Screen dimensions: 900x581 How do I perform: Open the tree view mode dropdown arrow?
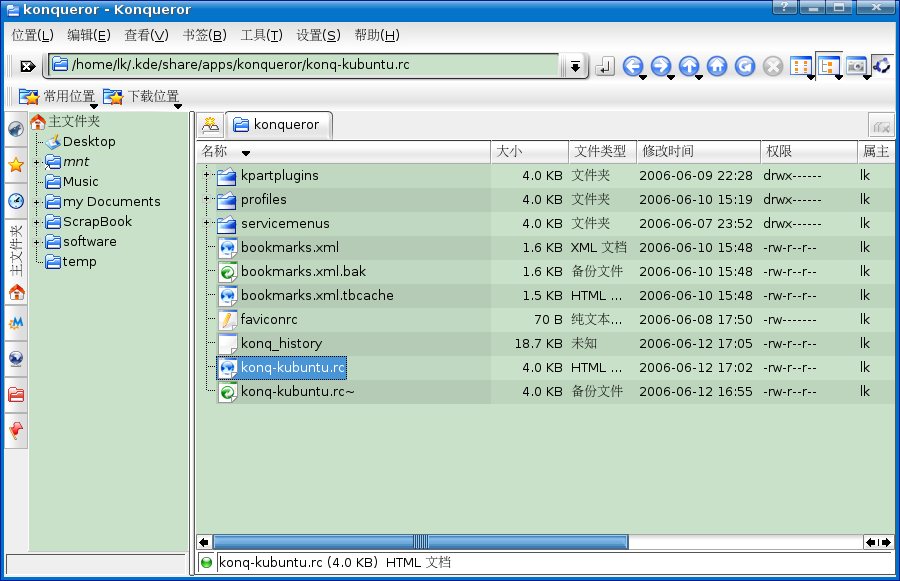coord(839,77)
